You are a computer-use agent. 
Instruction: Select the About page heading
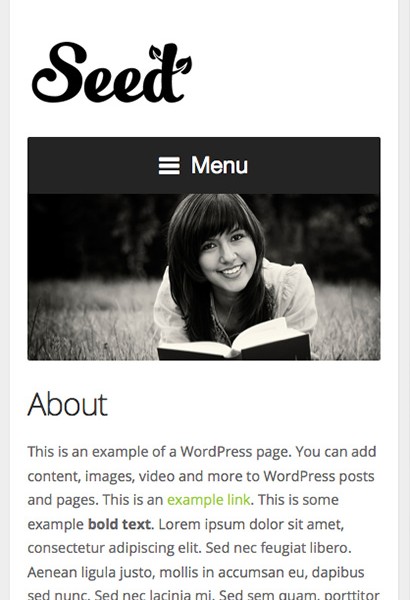(x=67, y=404)
